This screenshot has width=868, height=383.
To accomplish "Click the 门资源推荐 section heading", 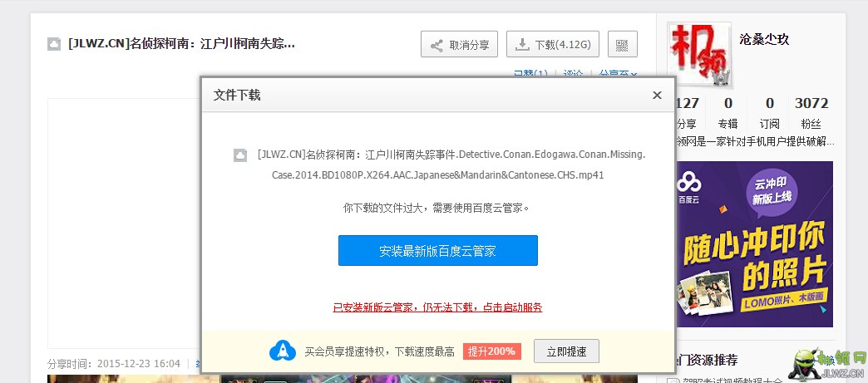I will [706, 360].
